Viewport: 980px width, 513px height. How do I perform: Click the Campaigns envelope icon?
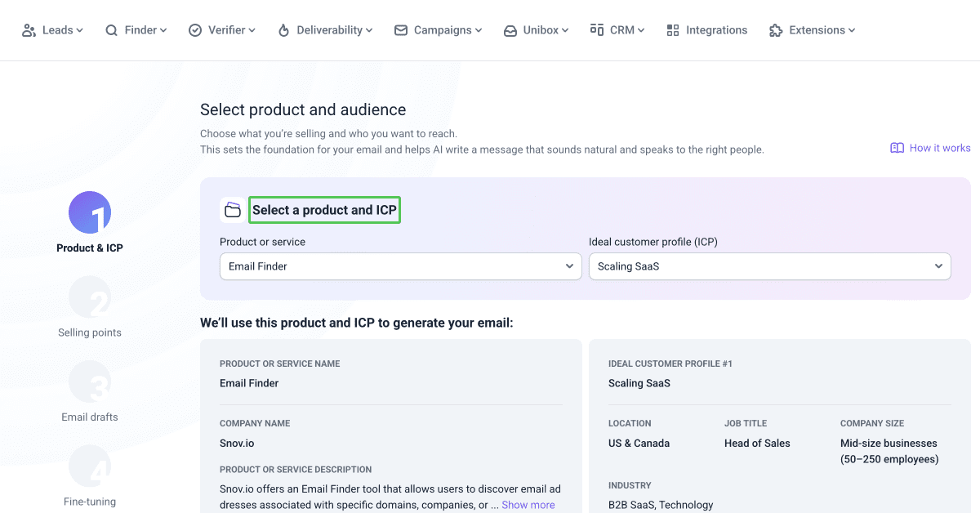[x=401, y=30]
